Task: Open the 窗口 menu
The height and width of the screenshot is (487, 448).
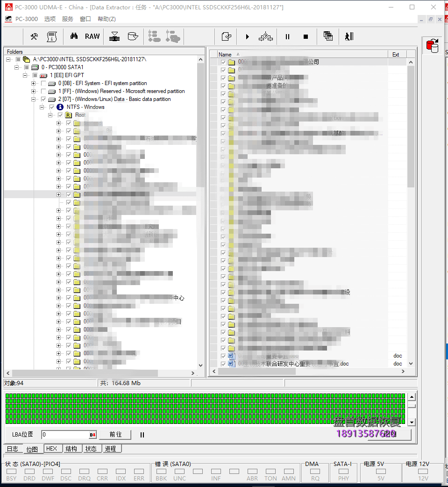Action: 85,19
